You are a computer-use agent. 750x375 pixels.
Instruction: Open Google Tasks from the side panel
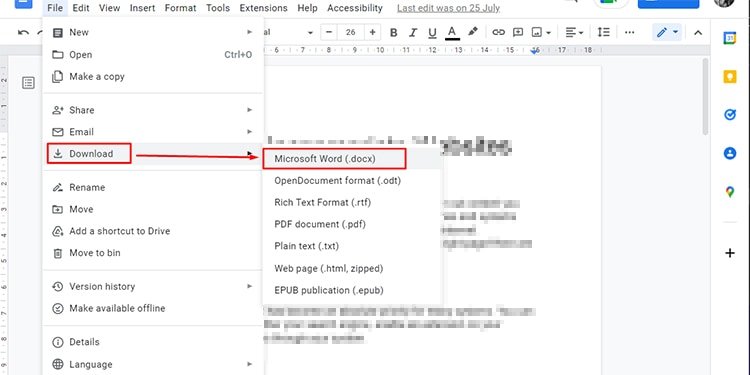pos(729,115)
